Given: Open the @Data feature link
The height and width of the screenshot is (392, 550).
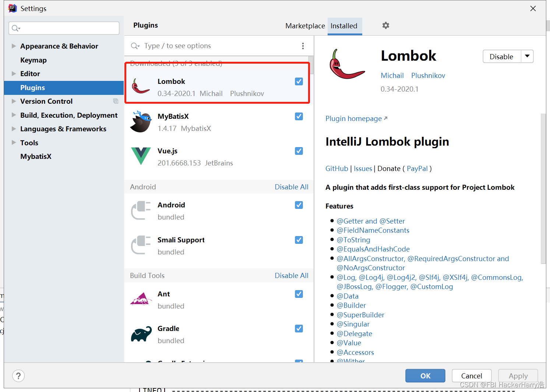Looking at the screenshot, I should pyautogui.click(x=348, y=296).
